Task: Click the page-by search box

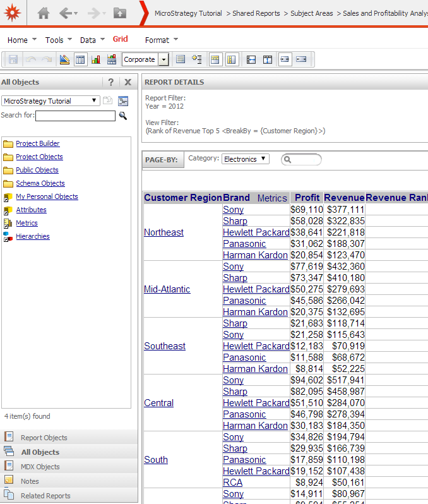Action: 301,159
